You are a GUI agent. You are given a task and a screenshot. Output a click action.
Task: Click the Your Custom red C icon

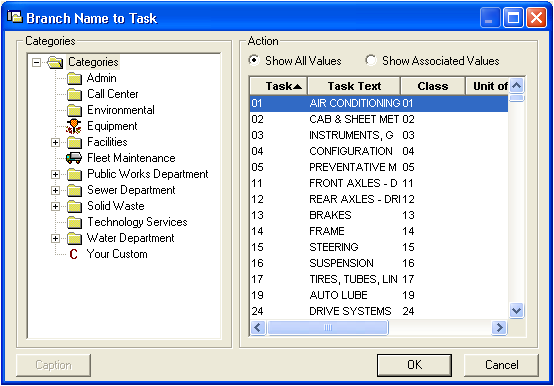73,254
